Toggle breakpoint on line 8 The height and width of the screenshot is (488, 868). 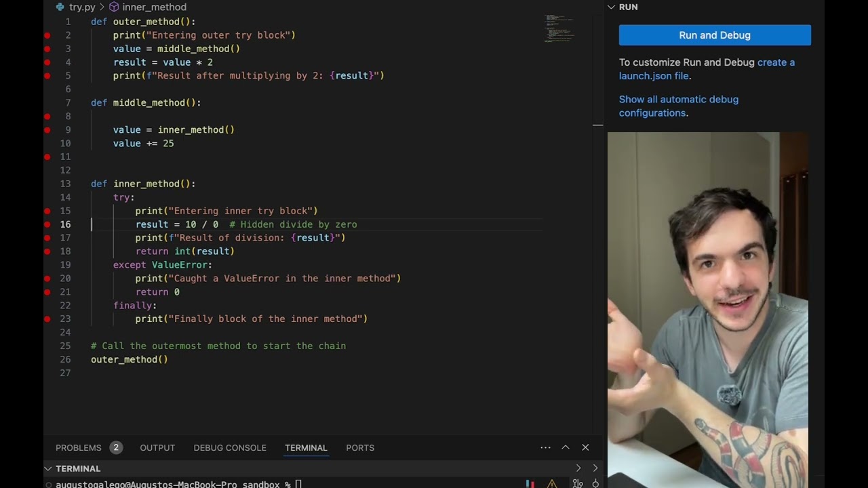pyautogui.click(x=47, y=116)
